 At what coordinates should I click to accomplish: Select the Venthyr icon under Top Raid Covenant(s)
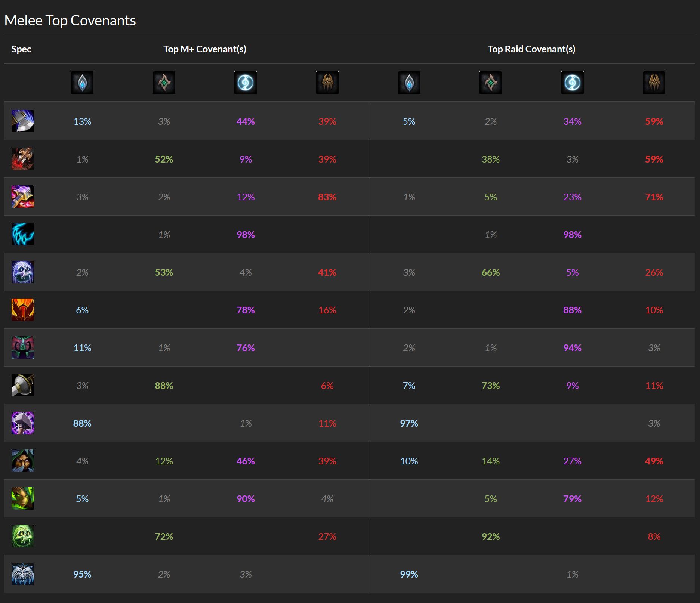[x=654, y=83]
